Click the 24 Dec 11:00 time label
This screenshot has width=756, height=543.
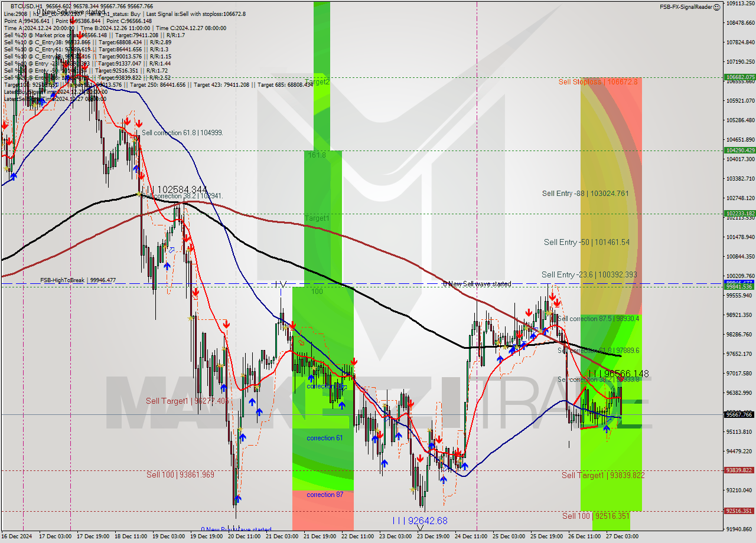click(x=470, y=537)
